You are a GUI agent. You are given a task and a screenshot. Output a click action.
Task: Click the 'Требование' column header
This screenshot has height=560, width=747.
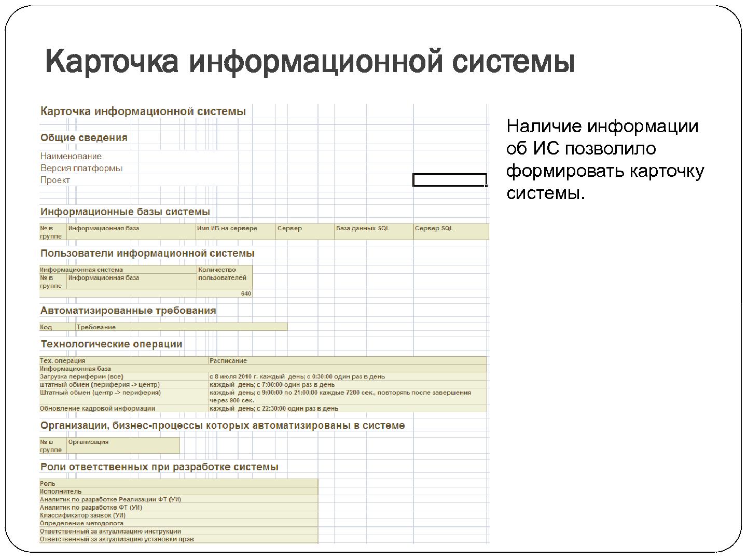click(181, 327)
